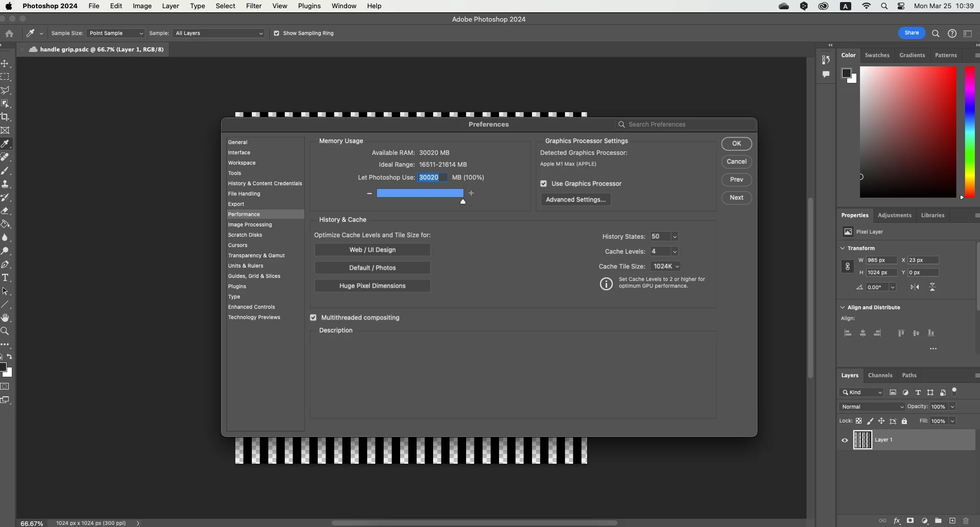Select the Pen tool
This screenshot has width=980, height=527.
[5, 264]
